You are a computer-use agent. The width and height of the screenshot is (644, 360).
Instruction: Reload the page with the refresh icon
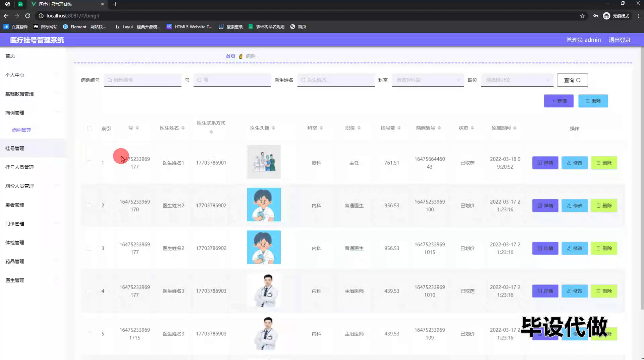point(28,16)
